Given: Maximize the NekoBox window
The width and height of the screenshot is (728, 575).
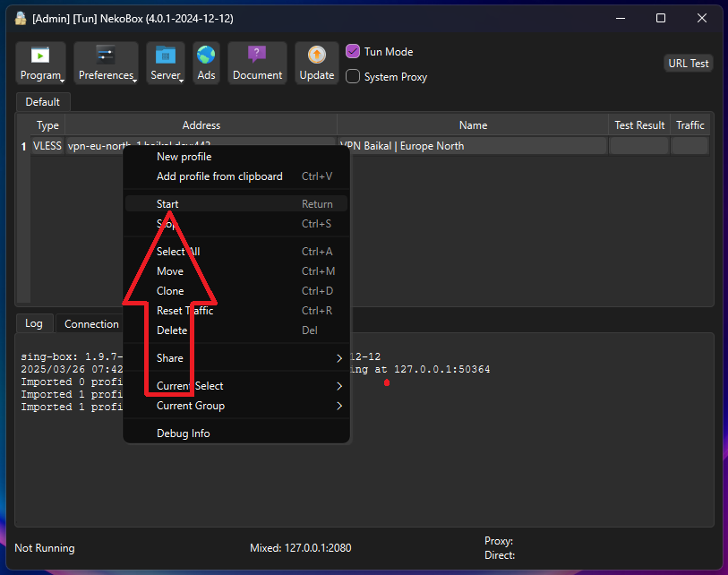Looking at the screenshot, I should [661, 18].
